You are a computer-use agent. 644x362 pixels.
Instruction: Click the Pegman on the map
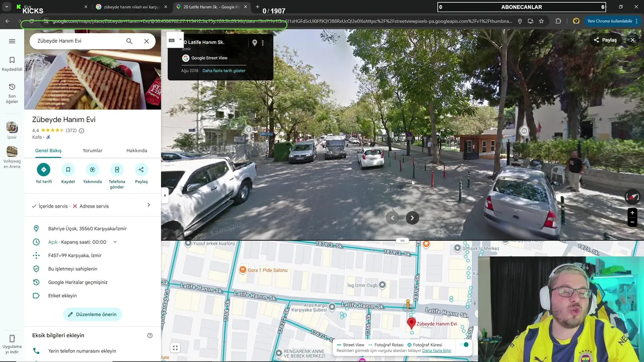tap(408, 303)
